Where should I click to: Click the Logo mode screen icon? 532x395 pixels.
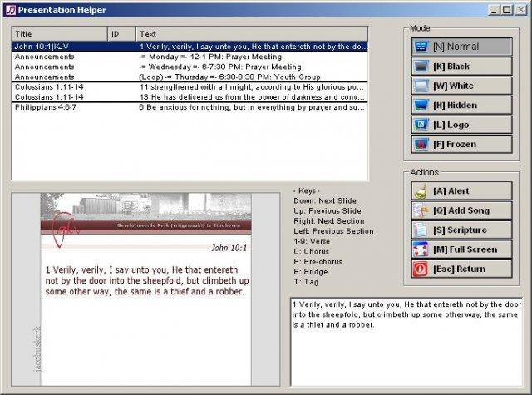tap(421, 125)
